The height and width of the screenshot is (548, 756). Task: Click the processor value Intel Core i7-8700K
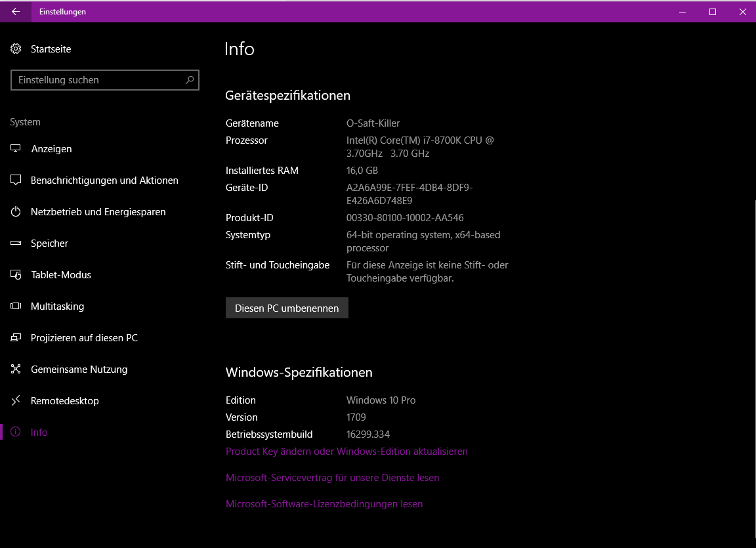[x=420, y=146]
